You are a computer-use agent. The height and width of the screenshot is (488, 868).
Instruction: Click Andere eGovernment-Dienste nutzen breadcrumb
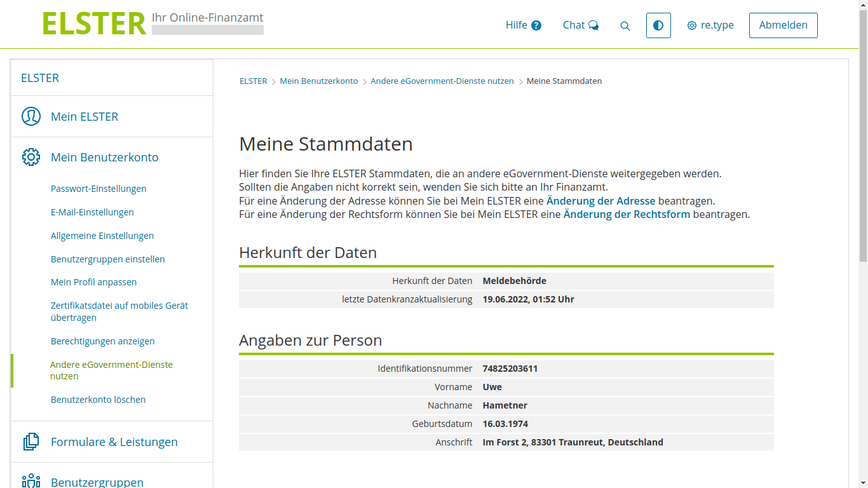pos(442,81)
